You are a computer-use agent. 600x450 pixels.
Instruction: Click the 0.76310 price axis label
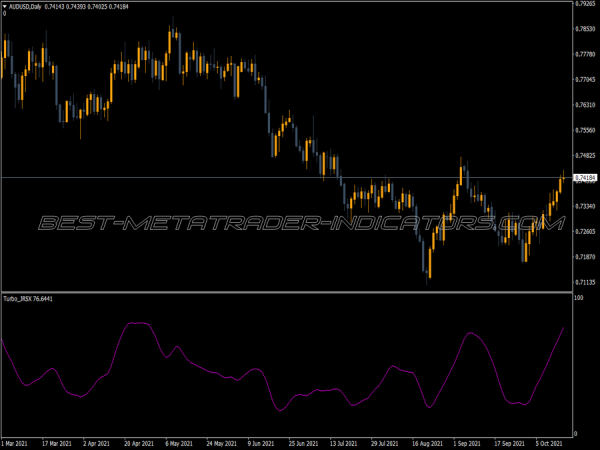point(585,105)
